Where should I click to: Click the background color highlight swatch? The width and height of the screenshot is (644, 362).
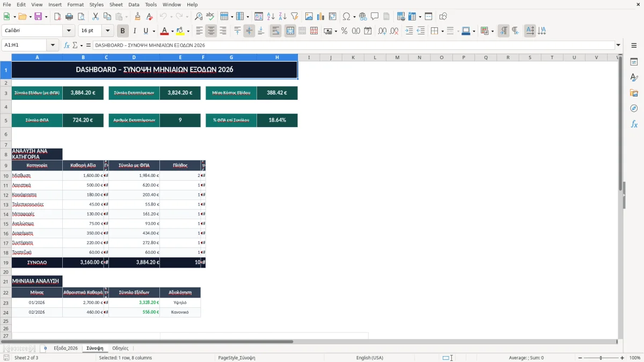click(x=180, y=31)
